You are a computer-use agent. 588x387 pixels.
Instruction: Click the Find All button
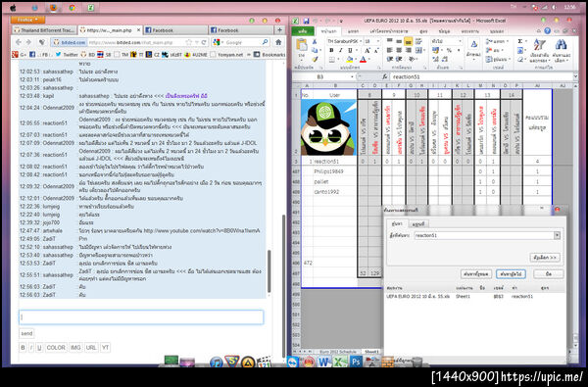(x=476, y=274)
